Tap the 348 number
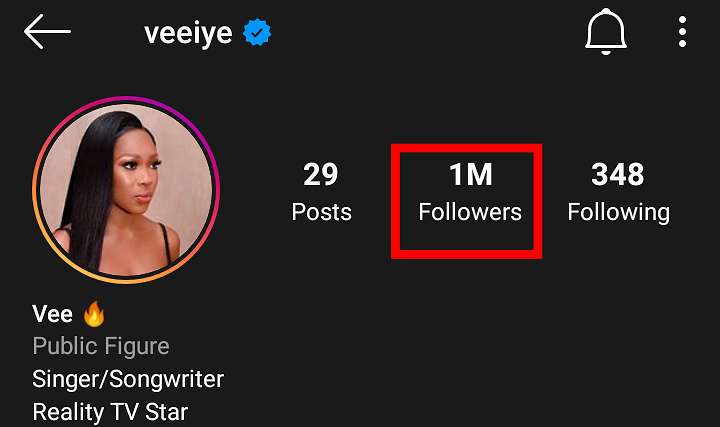Image resolution: width=720 pixels, height=427 pixels. click(x=618, y=174)
